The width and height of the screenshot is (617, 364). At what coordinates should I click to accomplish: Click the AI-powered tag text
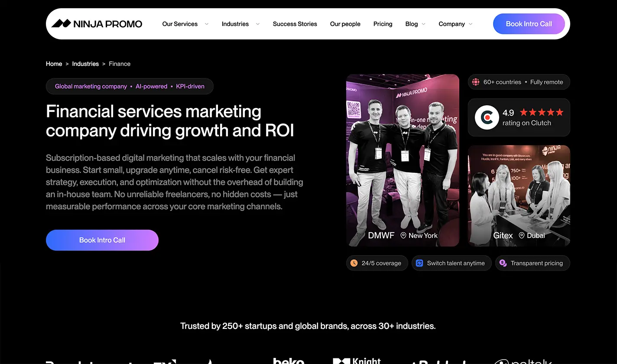152,86
